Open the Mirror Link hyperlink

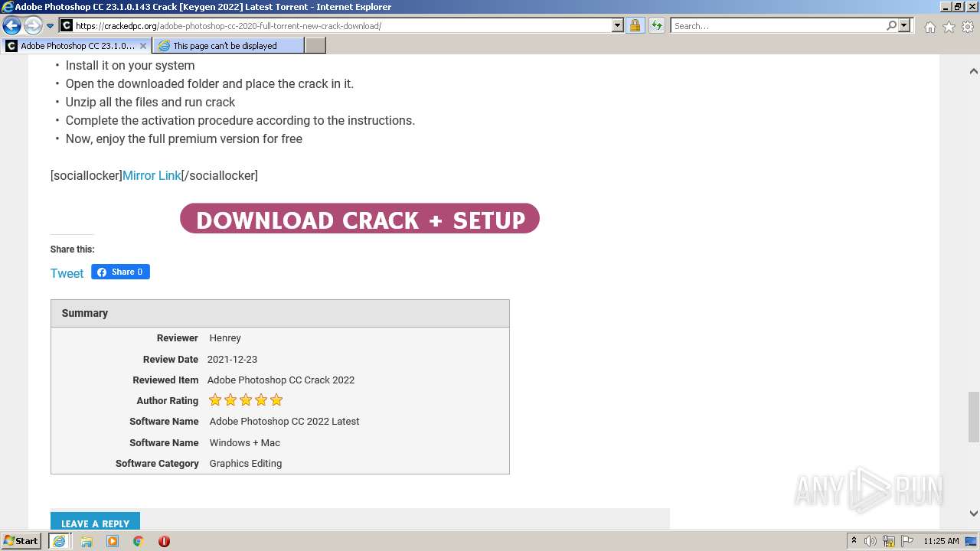click(x=152, y=175)
